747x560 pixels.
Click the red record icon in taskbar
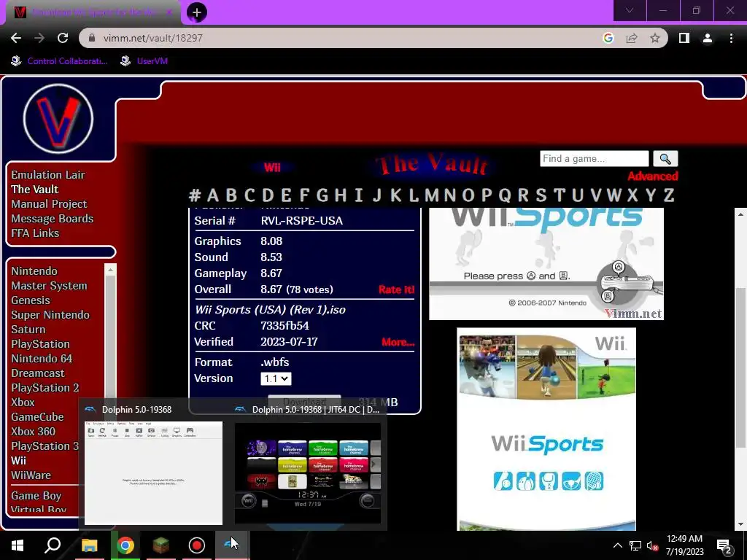[197, 545]
